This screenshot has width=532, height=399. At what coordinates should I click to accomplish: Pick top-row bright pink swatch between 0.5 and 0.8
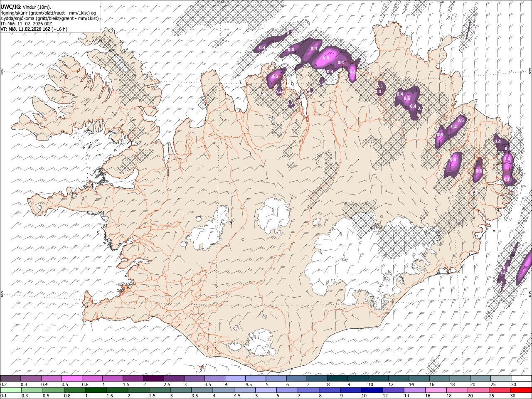point(71,378)
